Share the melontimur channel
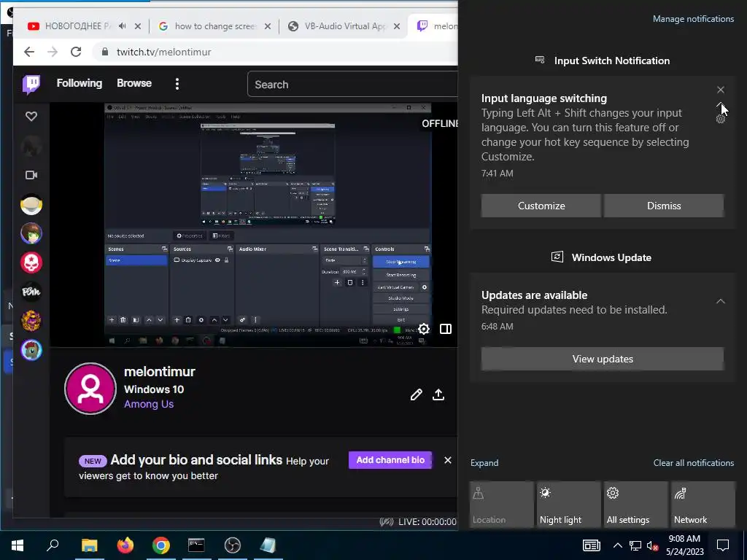Screen dimensions: 747x560 coord(438,394)
